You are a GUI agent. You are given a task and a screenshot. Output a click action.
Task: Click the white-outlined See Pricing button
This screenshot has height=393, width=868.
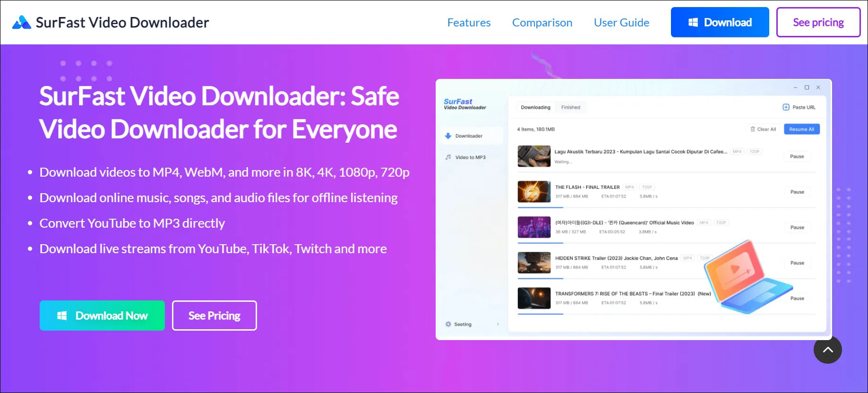215,316
